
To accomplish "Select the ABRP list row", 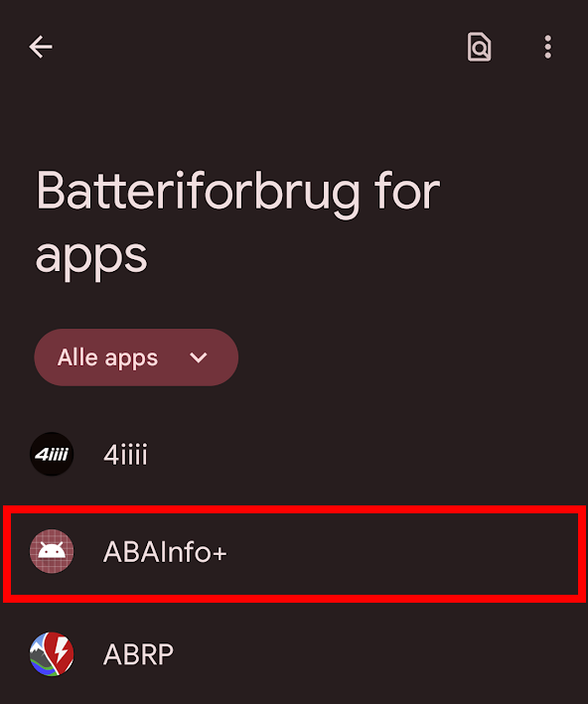I will [294, 653].
